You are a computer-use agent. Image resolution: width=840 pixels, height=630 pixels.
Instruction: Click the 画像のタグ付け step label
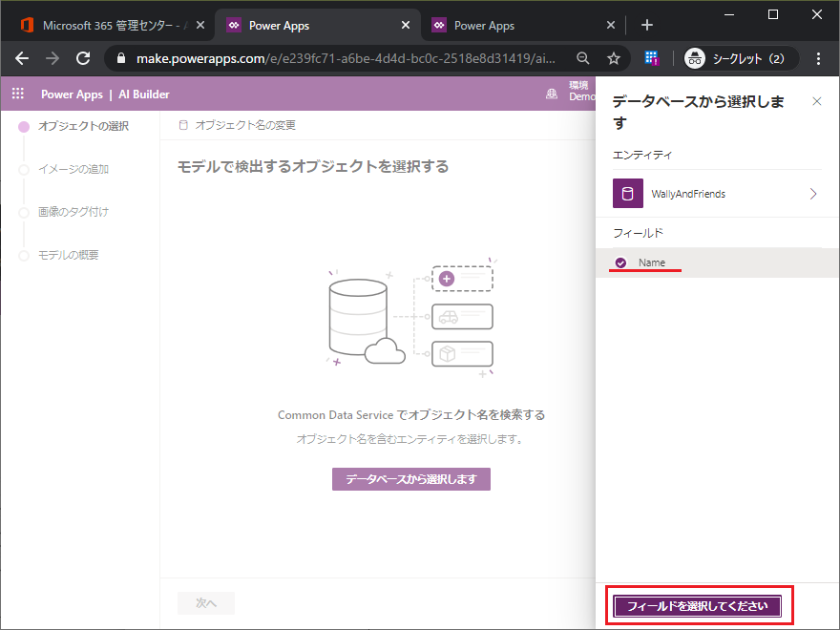(73, 212)
